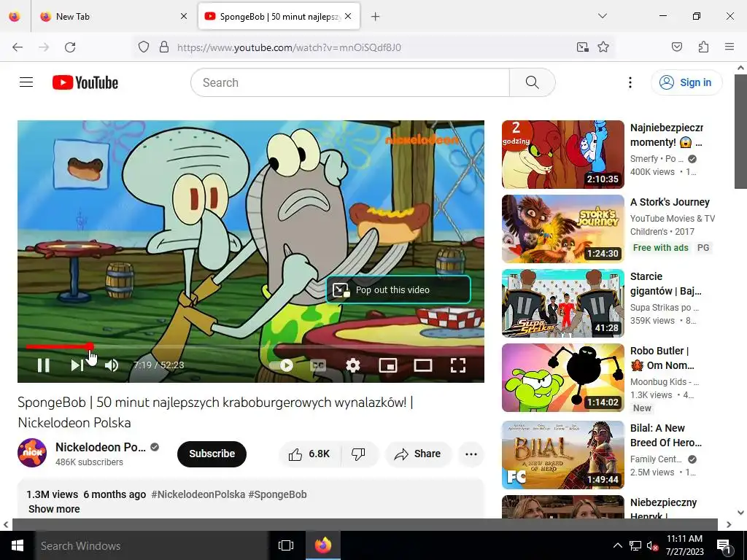Skip to next video in player
This screenshot has width=747, height=560.
click(77, 365)
